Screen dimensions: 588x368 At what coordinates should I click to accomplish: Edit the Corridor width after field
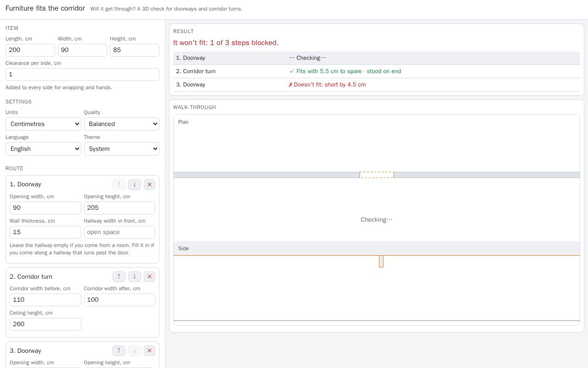(119, 300)
